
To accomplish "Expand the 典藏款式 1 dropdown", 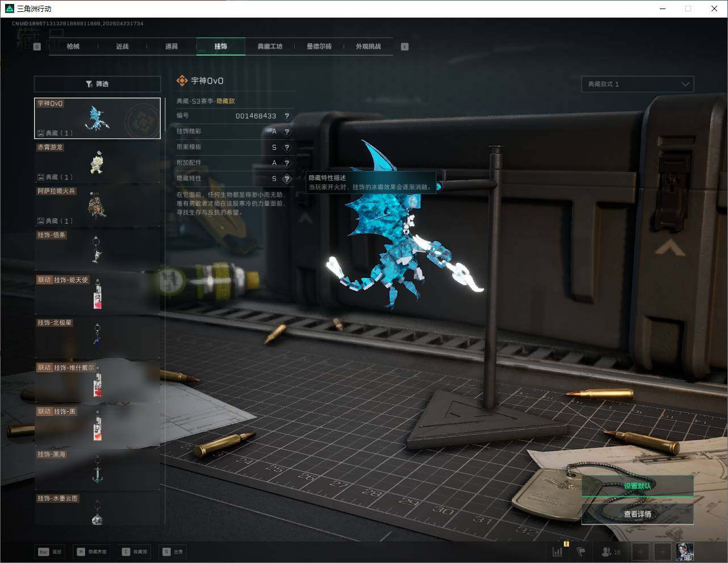I will click(x=637, y=84).
